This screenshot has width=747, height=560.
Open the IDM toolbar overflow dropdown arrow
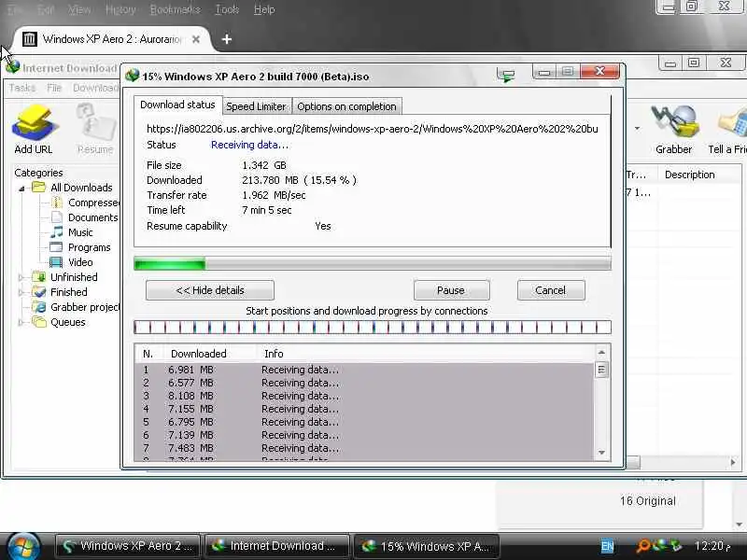pos(637,128)
